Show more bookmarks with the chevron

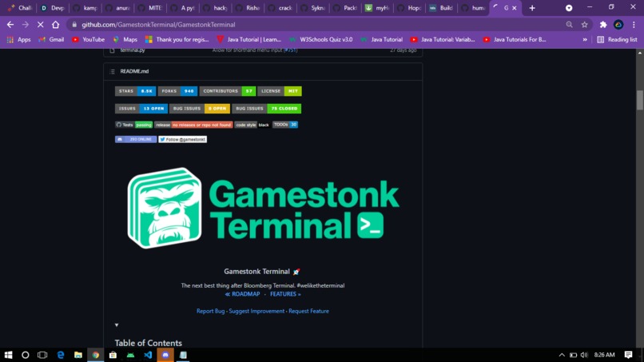585,39
